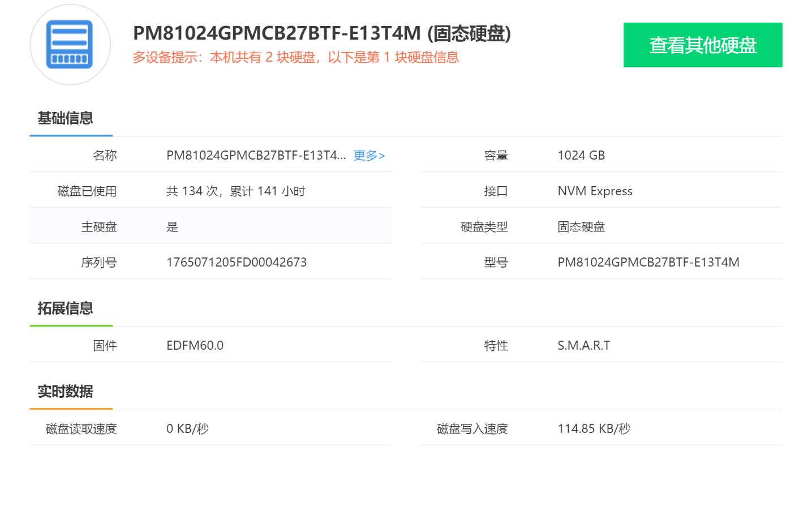Click the 型号 value PM81024GPMCB27BTF-E13T4M
Screen dimensions: 812x524
coord(648,263)
